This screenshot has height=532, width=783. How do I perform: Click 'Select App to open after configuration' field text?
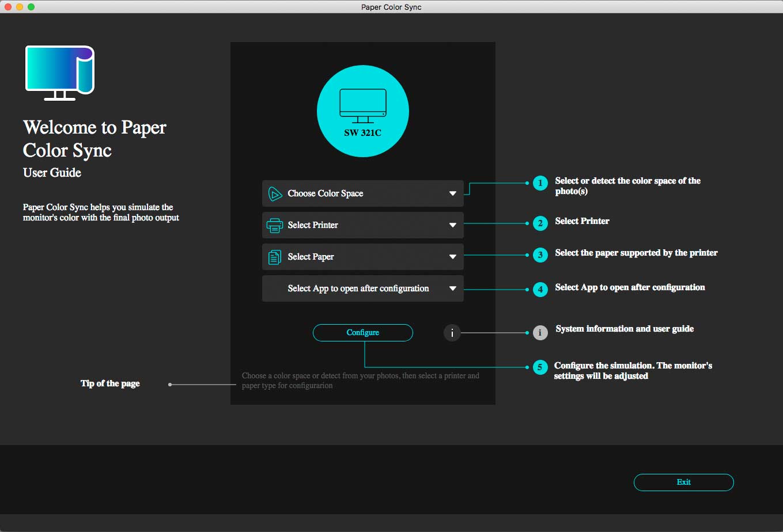click(358, 288)
